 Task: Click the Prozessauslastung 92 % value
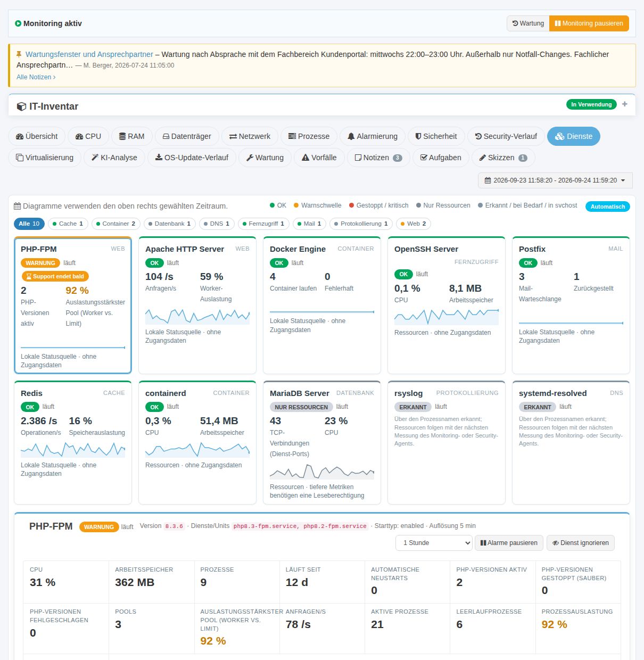coord(554,624)
